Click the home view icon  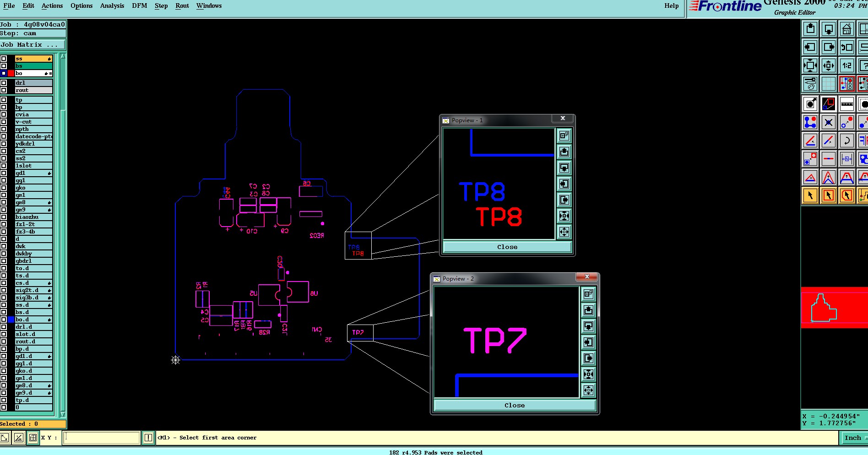847,29
